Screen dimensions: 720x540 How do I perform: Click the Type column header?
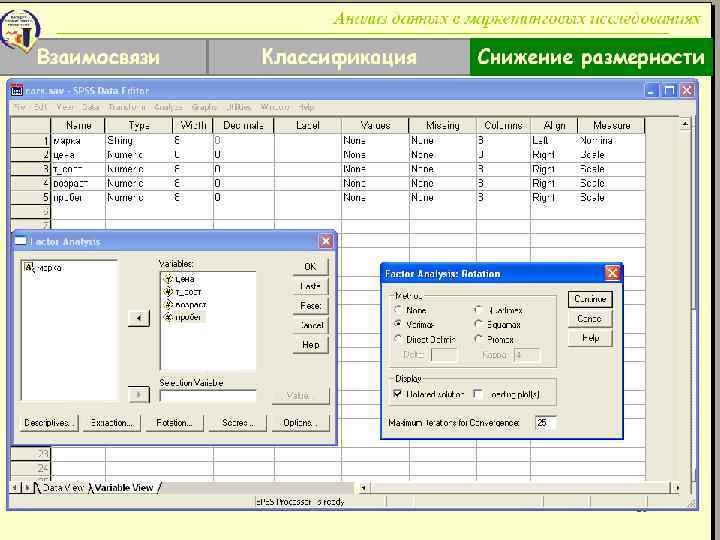pyautogui.click(x=139, y=125)
